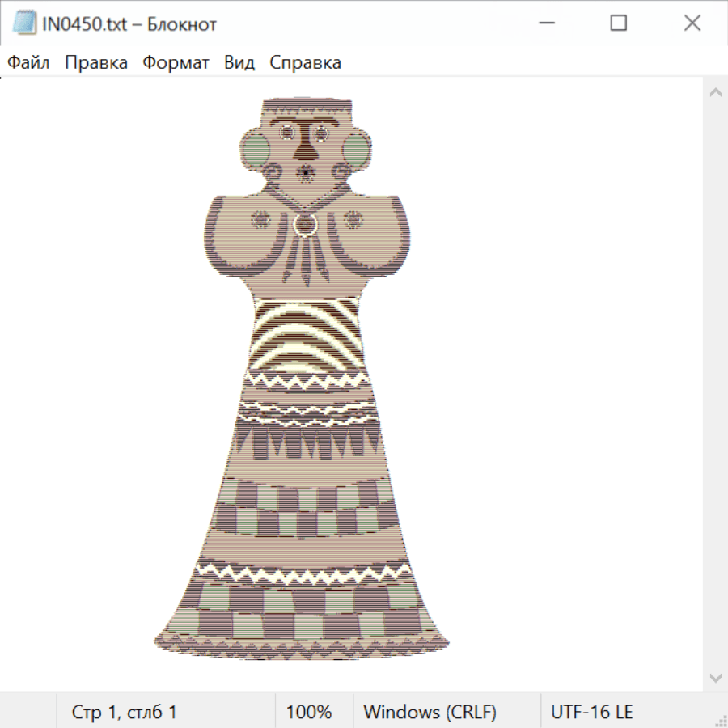Image resolution: width=728 pixels, height=728 pixels.
Task: Open the Правка menu
Action: [x=96, y=63]
